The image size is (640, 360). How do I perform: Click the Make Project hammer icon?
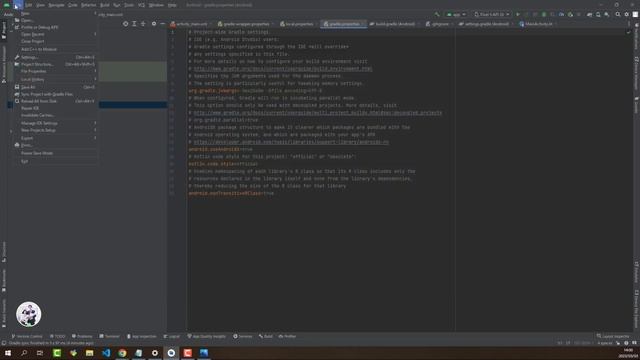pos(437,14)
